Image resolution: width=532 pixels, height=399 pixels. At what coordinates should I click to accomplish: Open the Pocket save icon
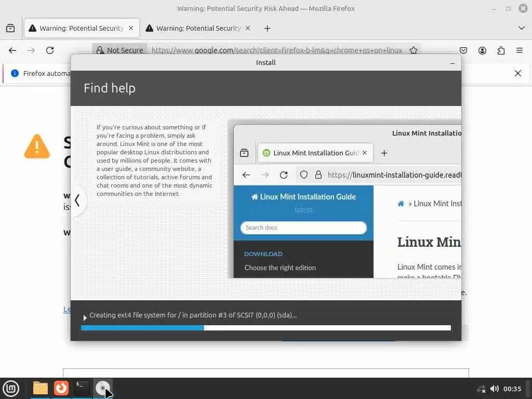(463, 50)
